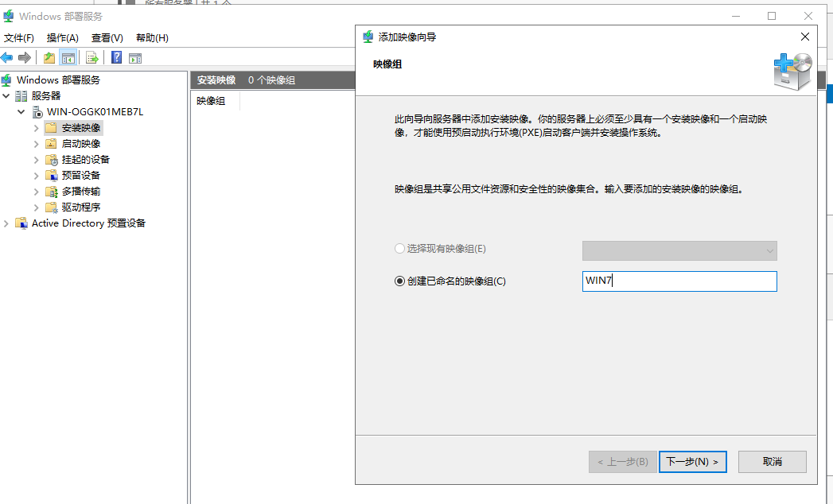
Task: Select the 选择现有映像组(E) radio button
Action: (x=399, y=249)
